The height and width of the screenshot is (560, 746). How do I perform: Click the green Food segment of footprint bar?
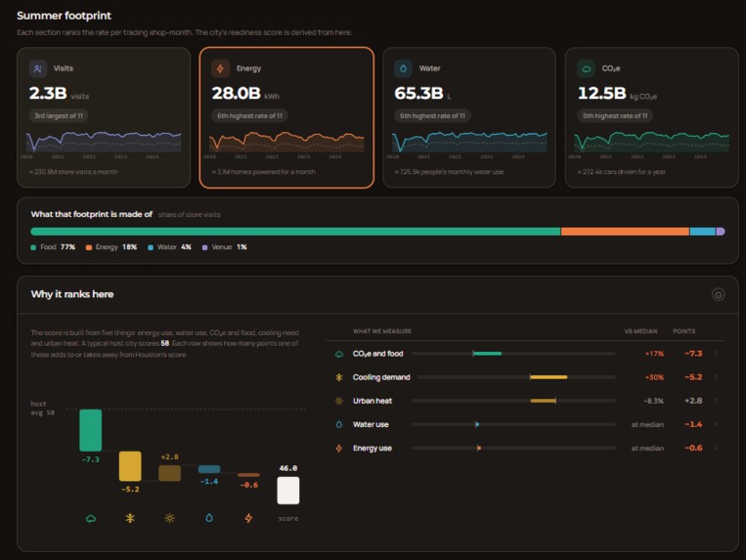pos(295,232)
